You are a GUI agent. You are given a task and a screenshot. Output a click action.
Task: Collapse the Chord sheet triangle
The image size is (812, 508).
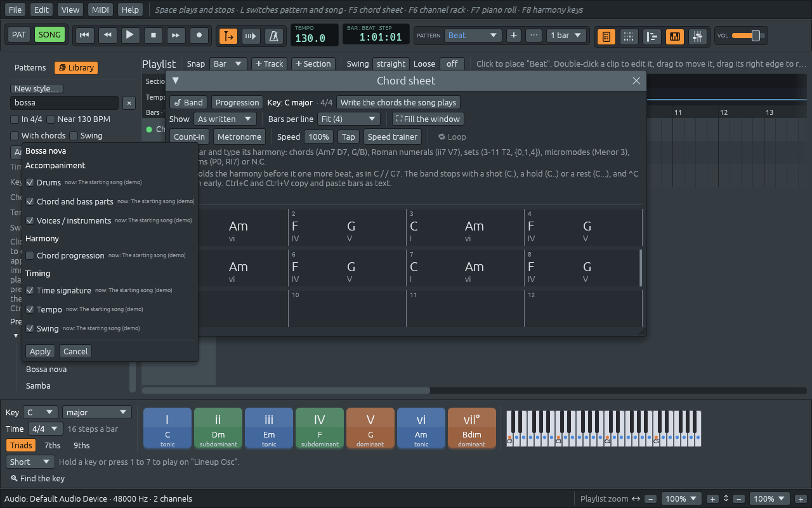coord(176,81)
